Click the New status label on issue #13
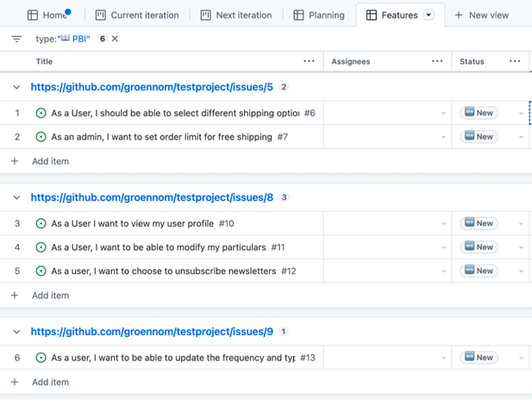532x400 pixels. (x=479, y=358)
